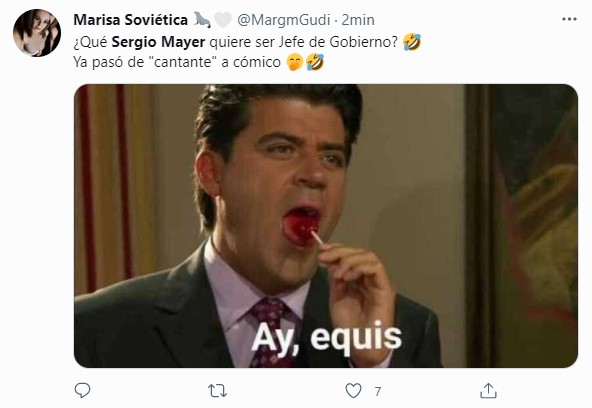
Task: Click the hand-over-mouth emoji after cómico
Action: (x=295, y=62)
